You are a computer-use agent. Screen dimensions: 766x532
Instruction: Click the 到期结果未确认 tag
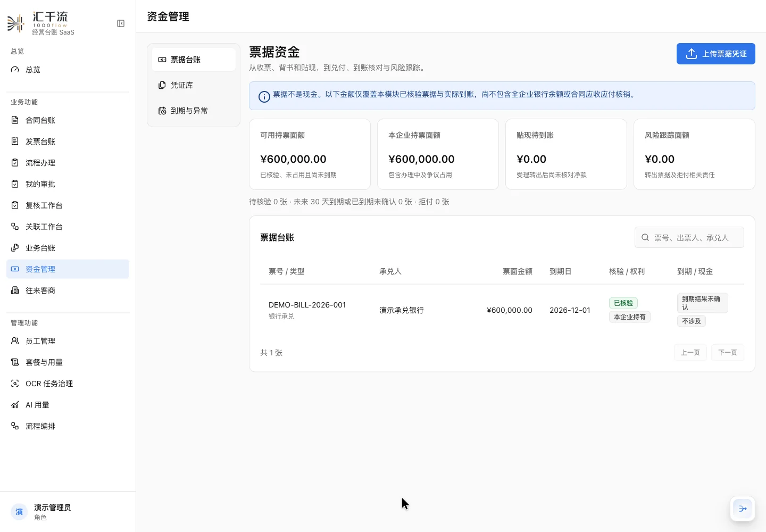702,303
